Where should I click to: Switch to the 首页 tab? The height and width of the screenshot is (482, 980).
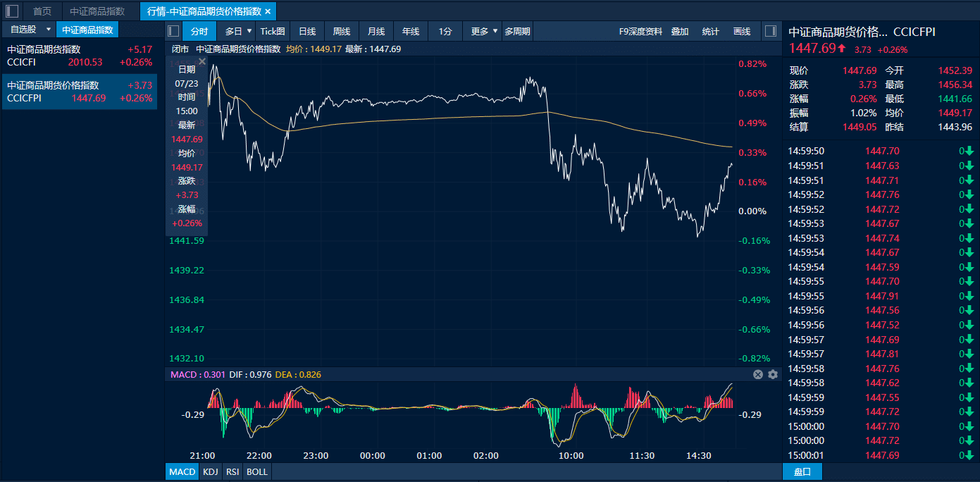click(x=42, y=11)
